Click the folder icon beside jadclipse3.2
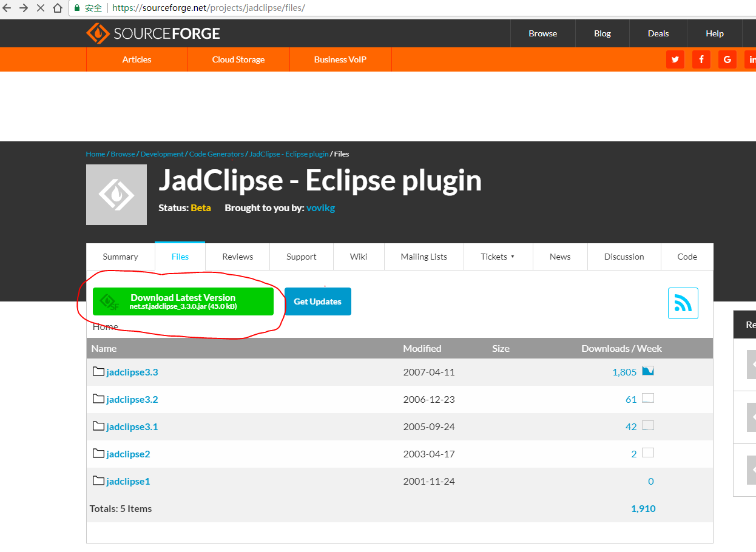 click(98, 399)
